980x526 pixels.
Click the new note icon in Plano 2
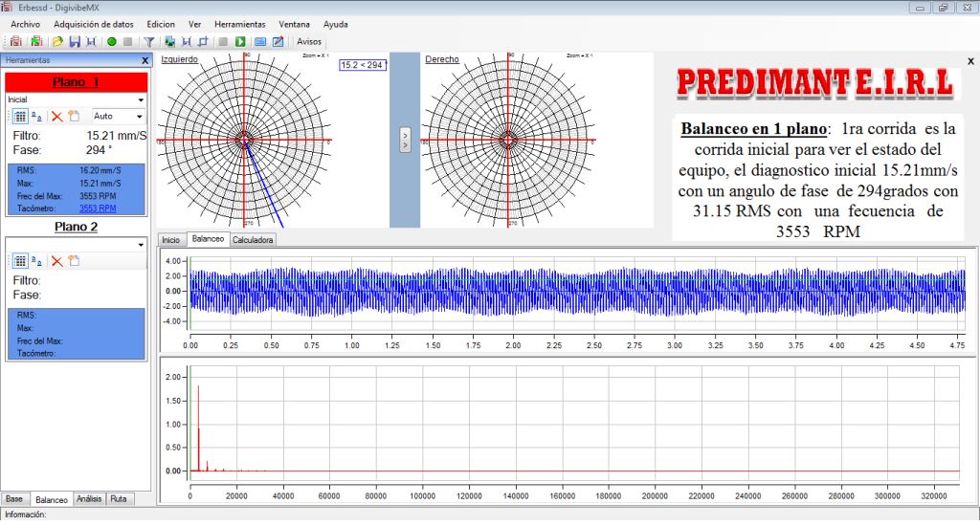(73, 261)
